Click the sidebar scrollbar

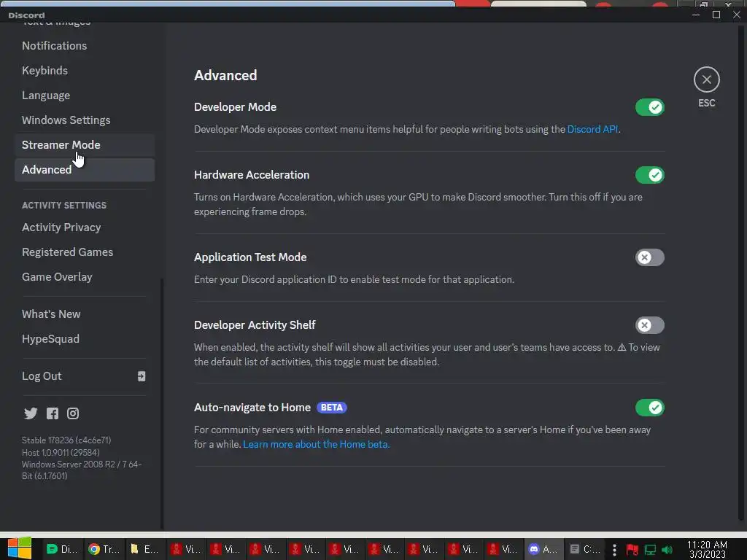point(162,403)
